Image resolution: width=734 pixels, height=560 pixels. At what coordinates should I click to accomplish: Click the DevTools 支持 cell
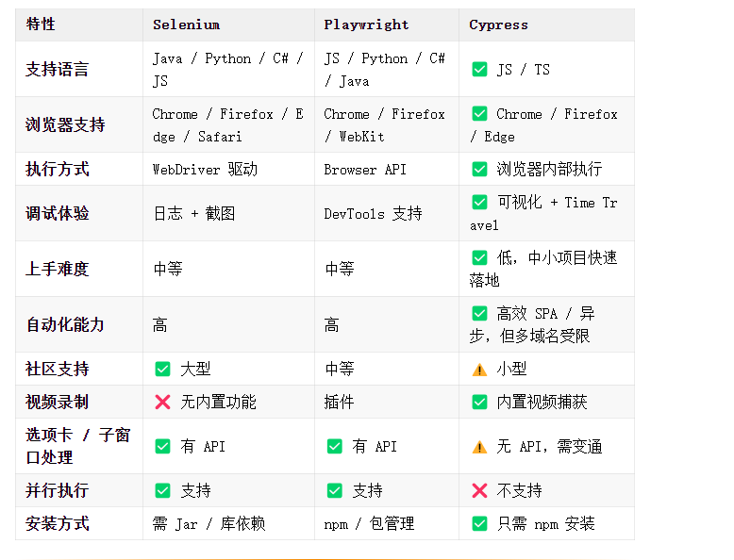(x=387, y=213)
